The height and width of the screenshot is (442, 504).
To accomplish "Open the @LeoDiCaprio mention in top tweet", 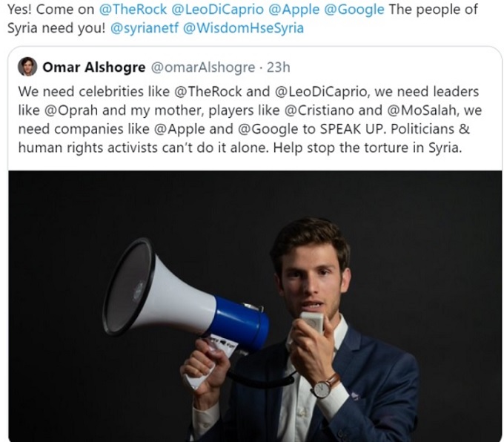I will (x=218, y=10).
